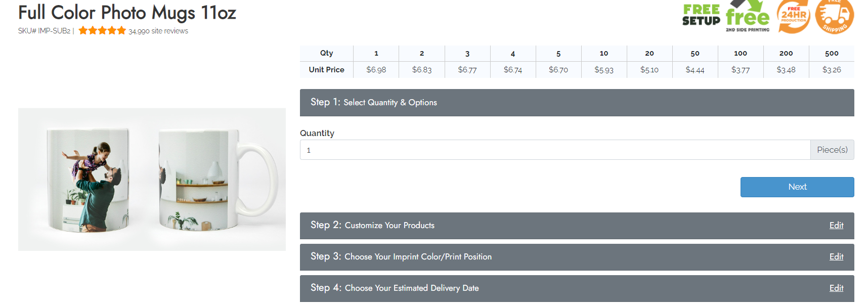The image size is (868, 306).
Task: Expand Step 3 Imprint Color/Print Position header
Action: [x=577, y=257]
